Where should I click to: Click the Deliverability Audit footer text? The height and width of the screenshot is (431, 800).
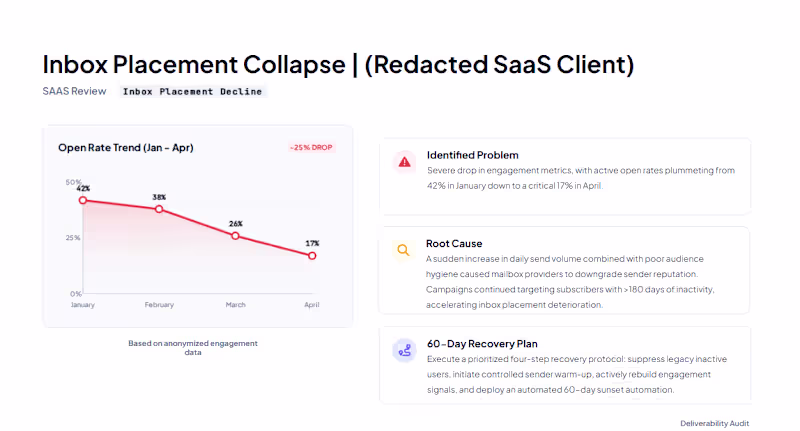click(x=714, y=423)
